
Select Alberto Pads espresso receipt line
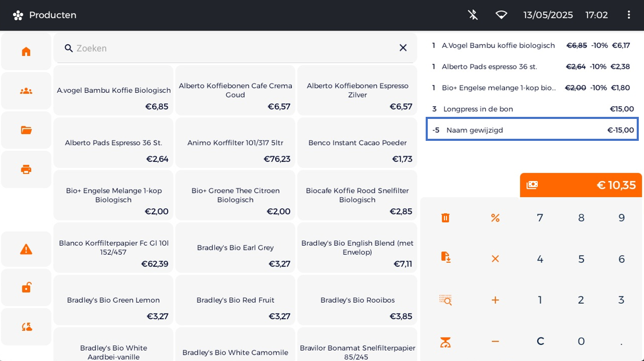pos(532,66)
